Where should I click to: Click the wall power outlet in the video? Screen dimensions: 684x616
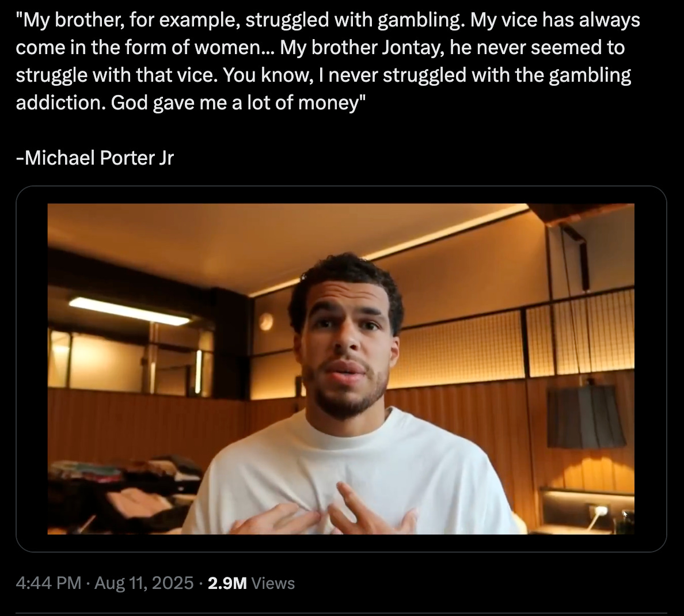click(x=601, y=511)
